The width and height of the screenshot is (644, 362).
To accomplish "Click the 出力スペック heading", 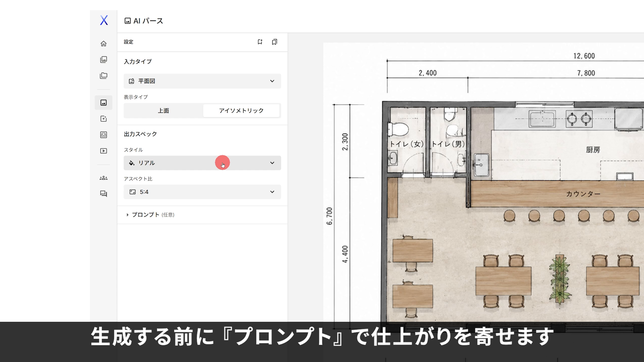I will tap(140, 134).
